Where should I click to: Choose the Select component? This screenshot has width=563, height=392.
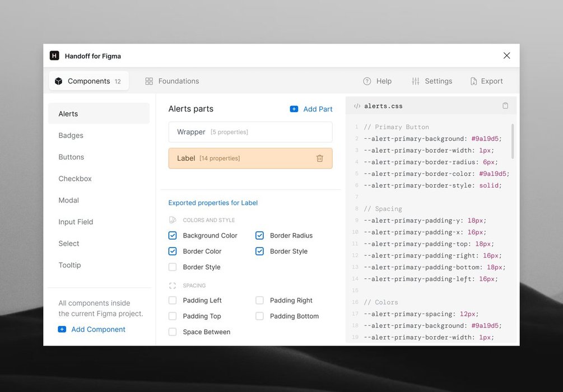(x=68, y=244)
